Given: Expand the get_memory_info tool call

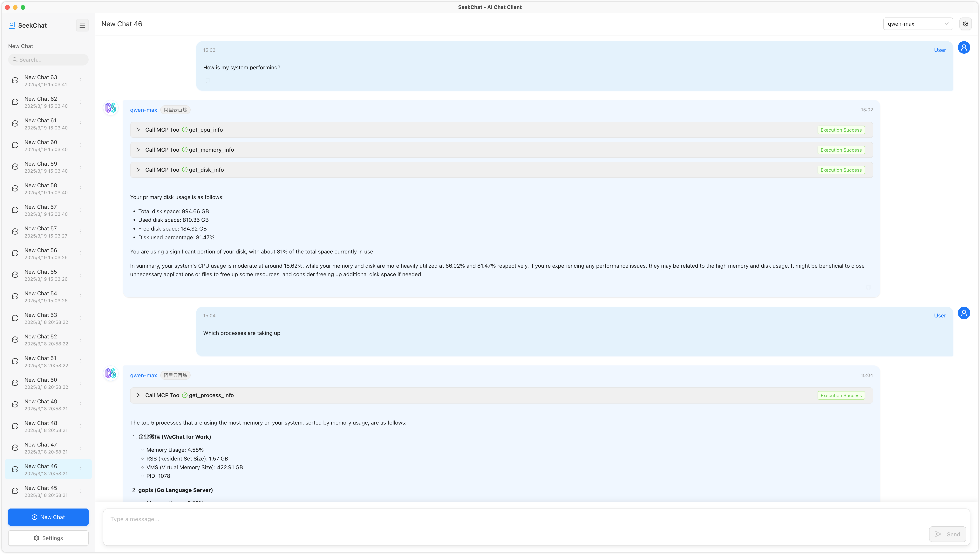Looking at the screenshot, I should [138, 150].
